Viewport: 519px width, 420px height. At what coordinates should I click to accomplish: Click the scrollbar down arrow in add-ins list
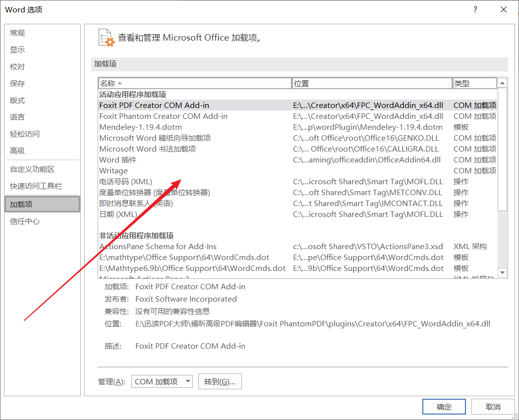pyautogui.click(x=502, y=271)
